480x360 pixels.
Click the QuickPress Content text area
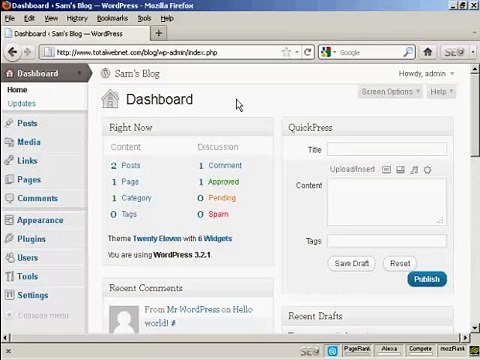pos(387,202)
